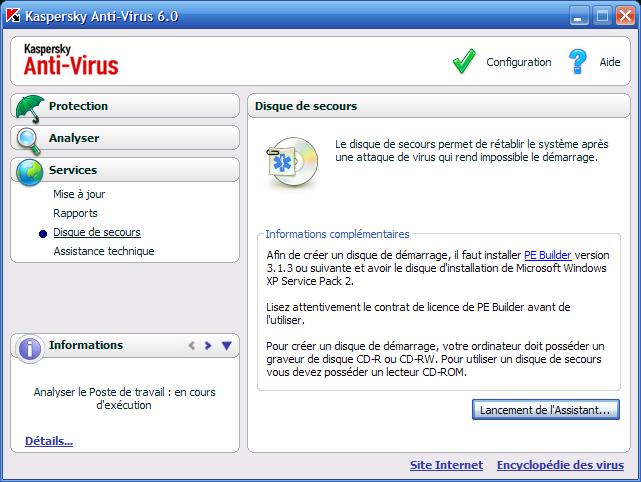Select Mise à jour under Services
641x482 pixels.
[79, 194]
